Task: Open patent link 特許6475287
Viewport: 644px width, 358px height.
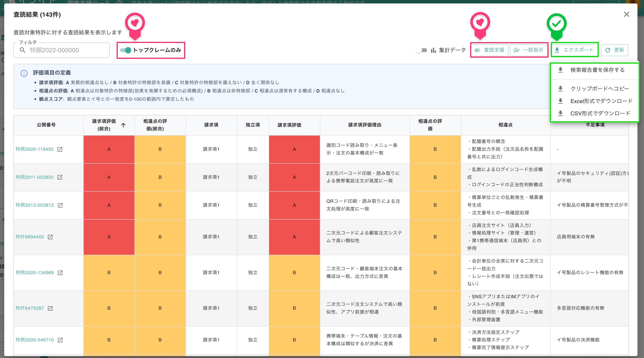Action: (x=30, y=308)
